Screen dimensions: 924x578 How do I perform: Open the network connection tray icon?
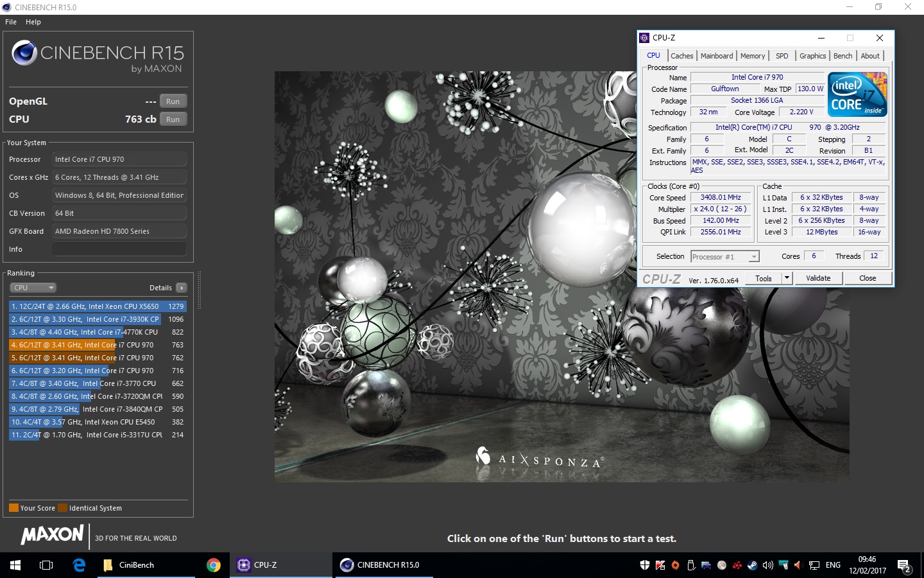(x=814, y=565)
